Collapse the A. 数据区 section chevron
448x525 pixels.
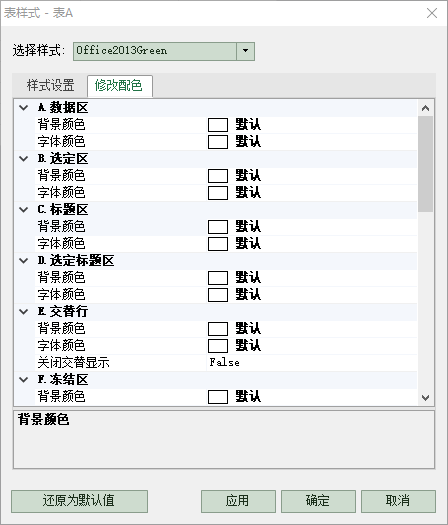click(23, 108)
